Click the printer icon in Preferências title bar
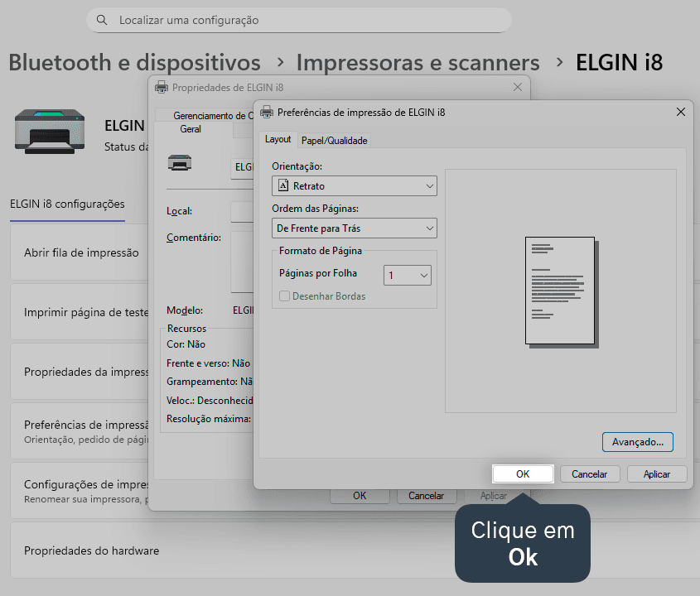This screenshot has width=700, height=596. 267,112
